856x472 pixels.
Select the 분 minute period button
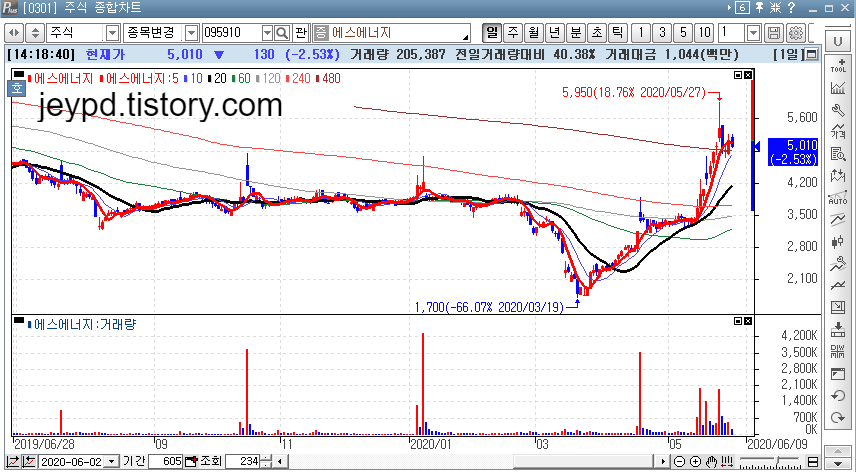pos(575,33)
